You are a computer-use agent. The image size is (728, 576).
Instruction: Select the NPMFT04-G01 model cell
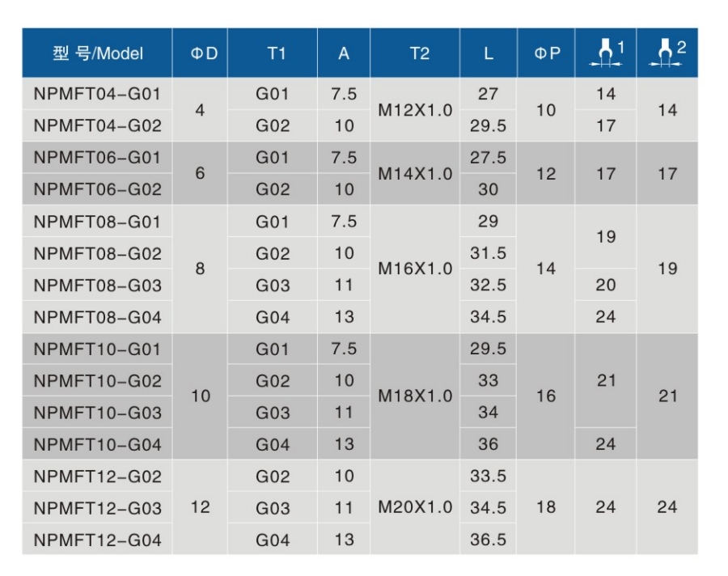(97, 94)
